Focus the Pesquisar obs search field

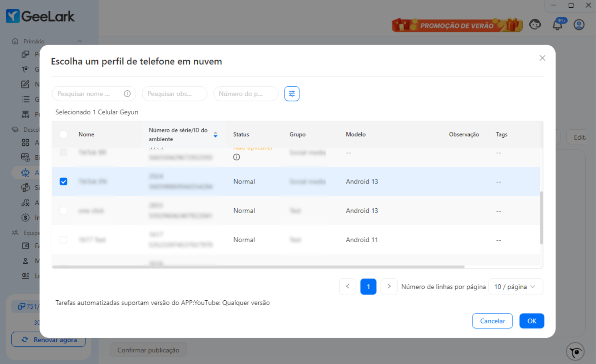point(174,94)
